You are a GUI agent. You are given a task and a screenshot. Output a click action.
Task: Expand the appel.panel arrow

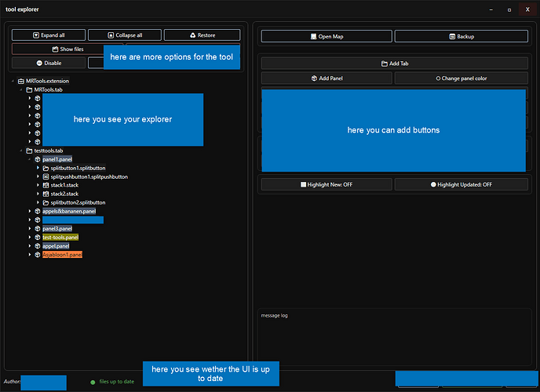pos(30,246)
